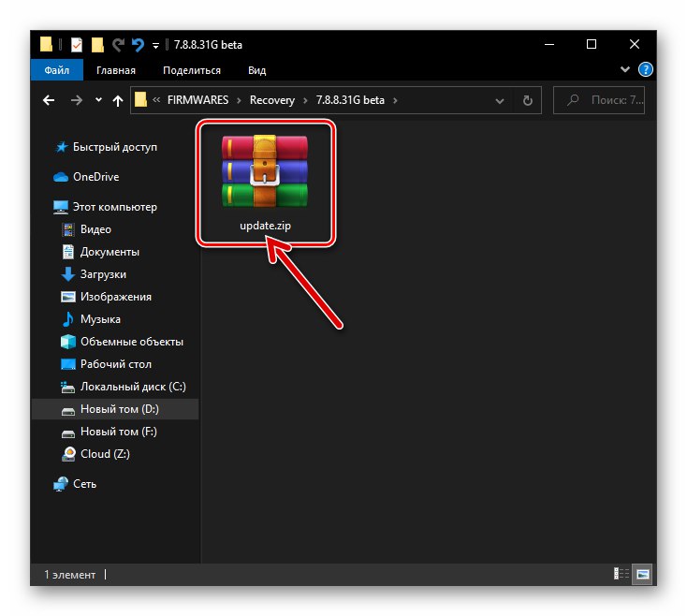The height and width of the screenshot is (616, 687).
Task: Open the address bar history dropdown
Action: [x=499, y=101]
